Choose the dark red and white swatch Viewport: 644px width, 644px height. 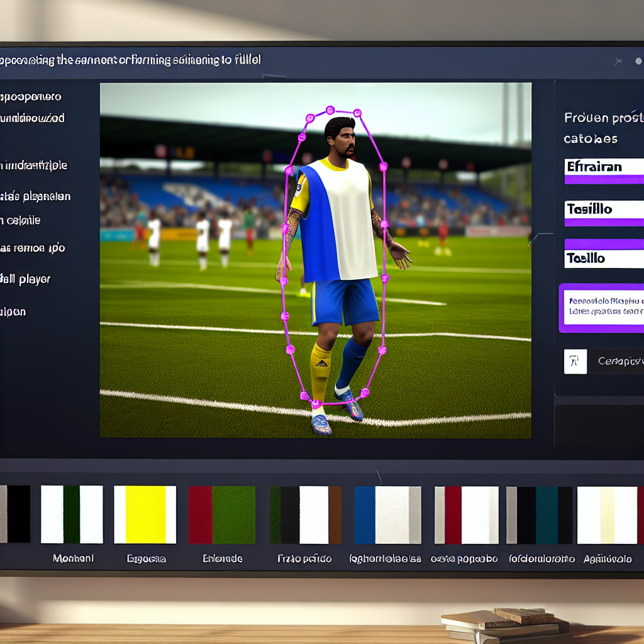coord(466,514)
